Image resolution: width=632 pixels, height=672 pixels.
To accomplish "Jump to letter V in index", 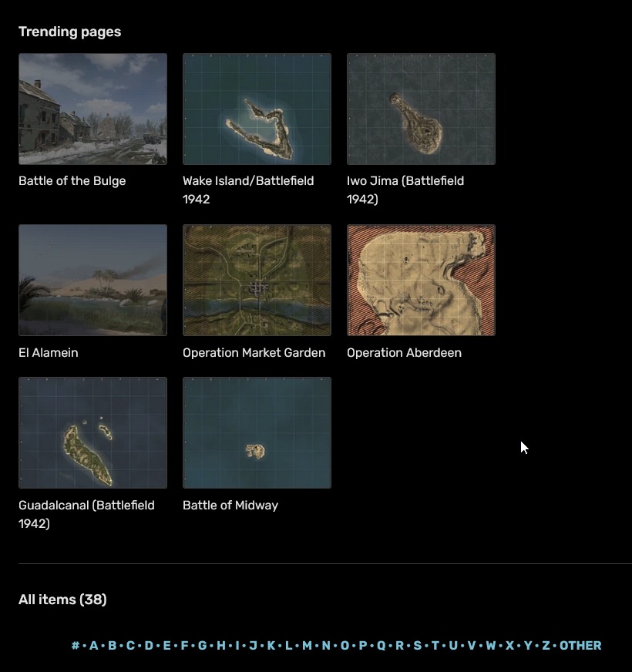I will click(x=472, y=646).
